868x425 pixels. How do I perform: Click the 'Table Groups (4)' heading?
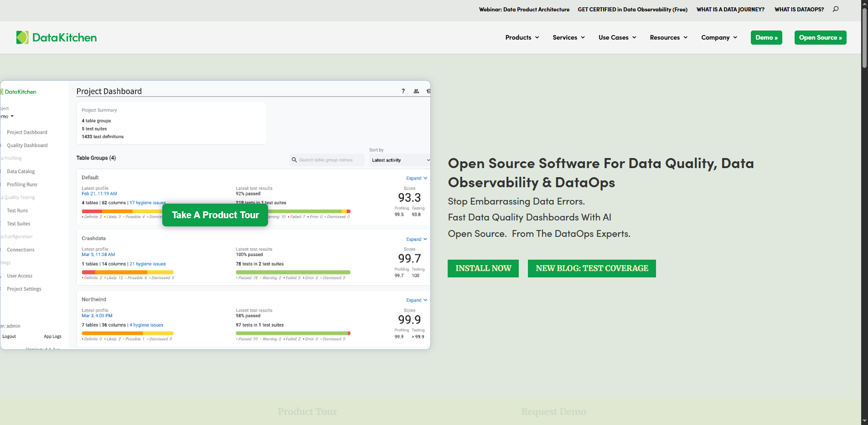(96, 158)
